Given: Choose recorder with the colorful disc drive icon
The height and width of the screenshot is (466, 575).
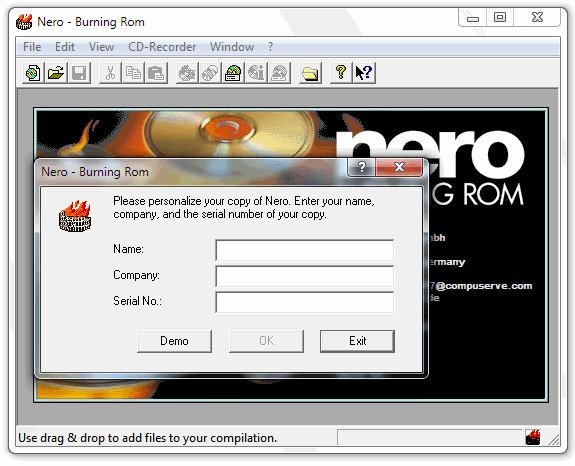Looking at the screenshot, I should (x=233, y=73).
